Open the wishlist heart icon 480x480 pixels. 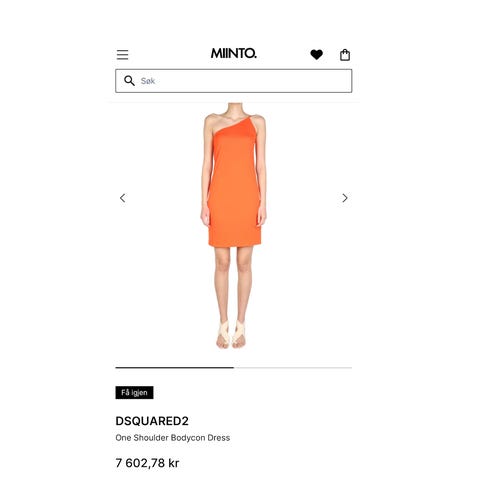(316, 54)
